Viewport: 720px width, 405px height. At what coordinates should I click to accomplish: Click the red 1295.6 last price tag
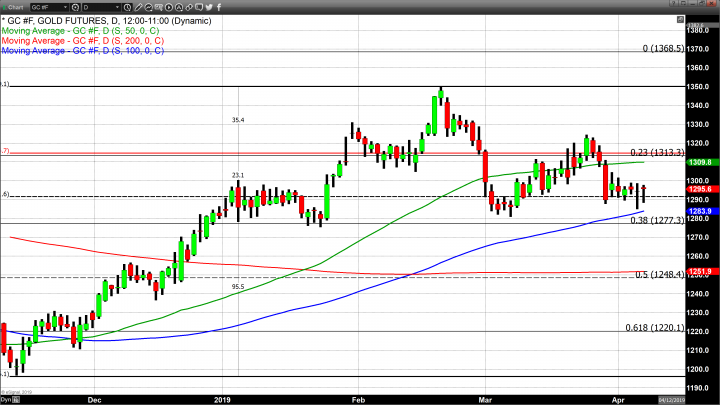coord(701,189)
